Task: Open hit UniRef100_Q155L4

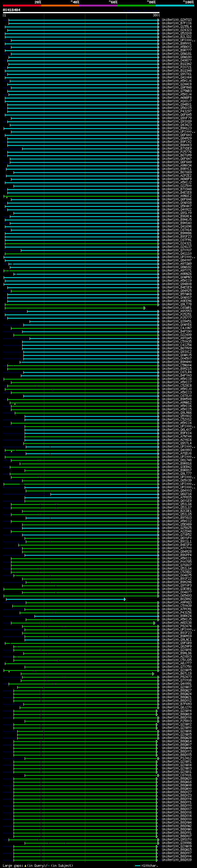Action: [177, 26]
